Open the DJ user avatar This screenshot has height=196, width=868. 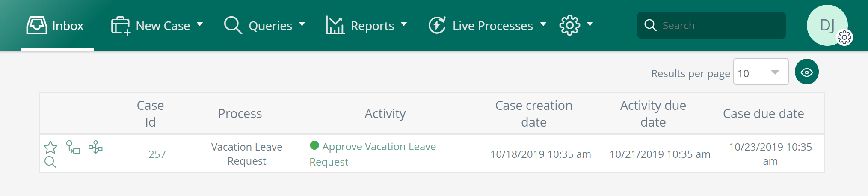point(827,25)
